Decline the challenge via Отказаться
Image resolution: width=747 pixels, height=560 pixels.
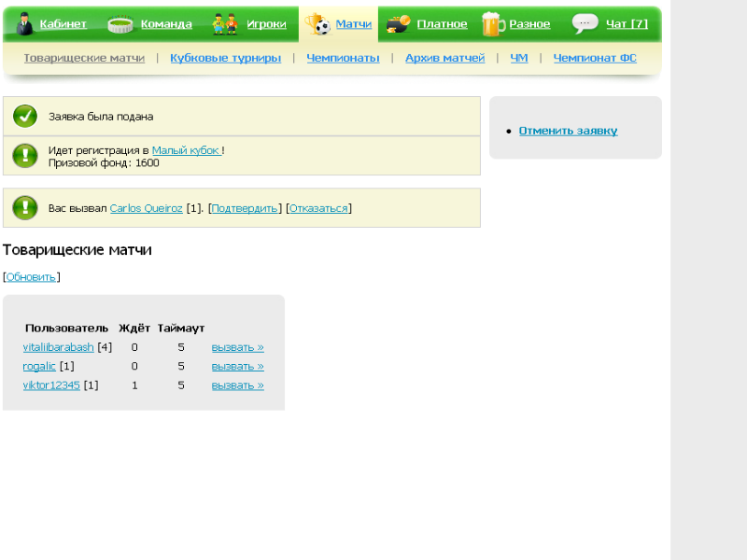click(318, 208)
